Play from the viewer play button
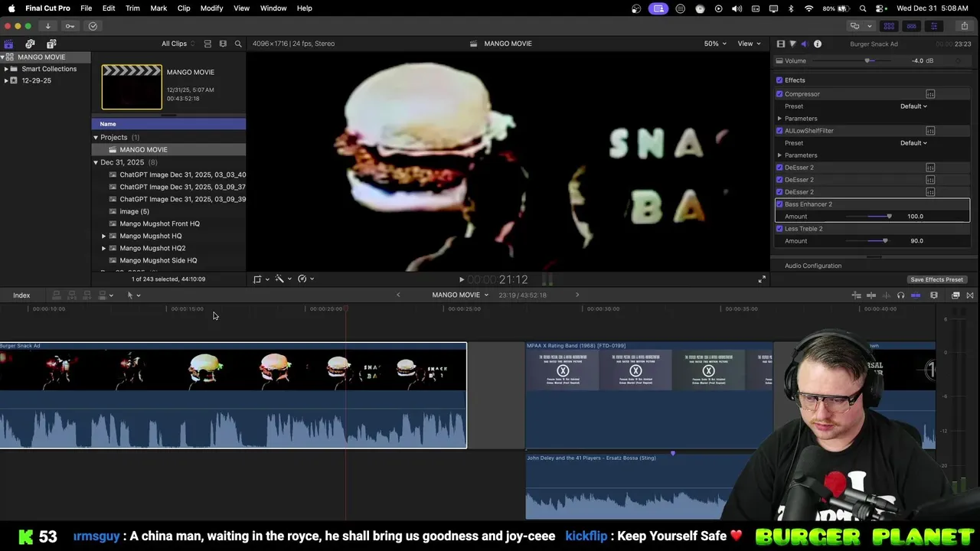Viewport: 980px width, 551px height. coord(461,280)
